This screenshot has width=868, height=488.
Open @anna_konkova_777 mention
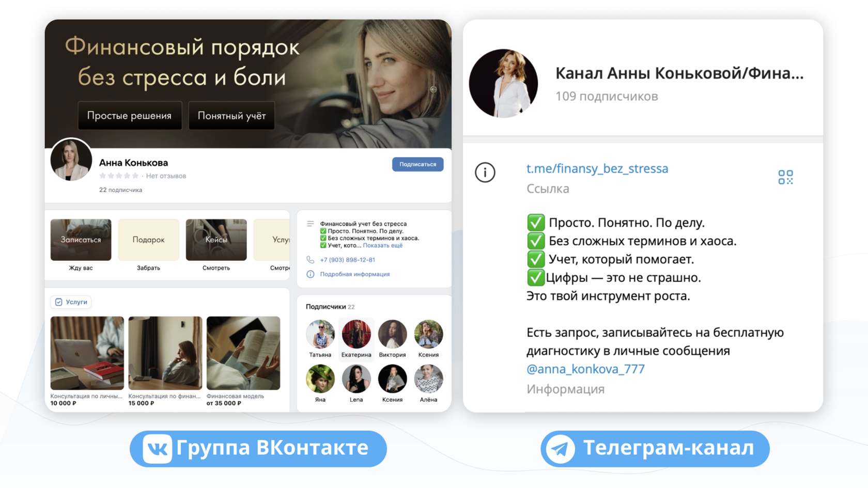585,369
